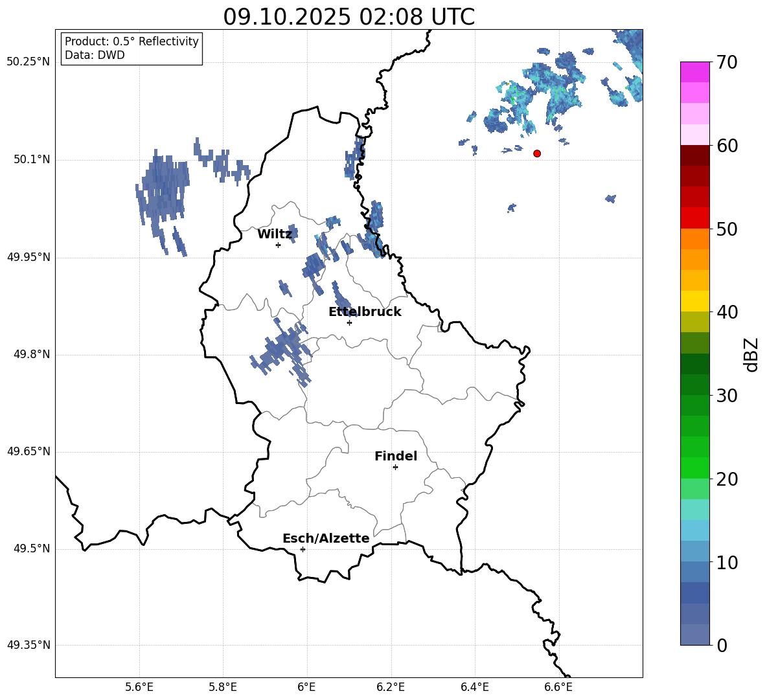Click the 5.8°E longitude label
Viewport: 767px width, 700px height.
click(223, 687)
